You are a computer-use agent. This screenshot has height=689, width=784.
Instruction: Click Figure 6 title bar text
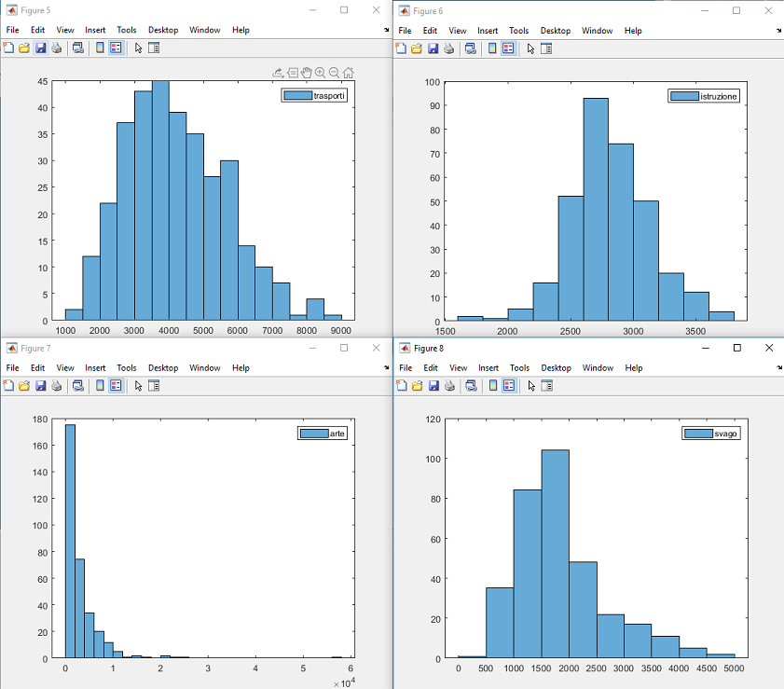(x=428, y=11)
